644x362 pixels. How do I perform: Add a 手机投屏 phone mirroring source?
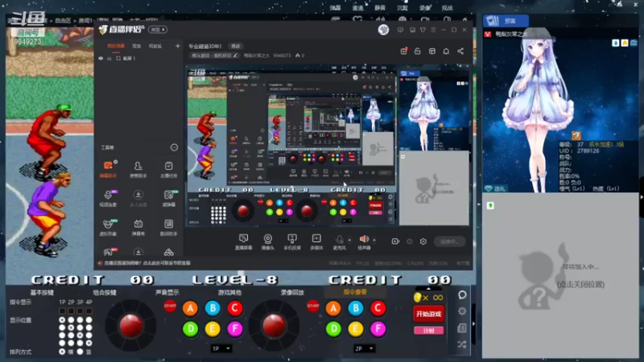click(292, 242)
